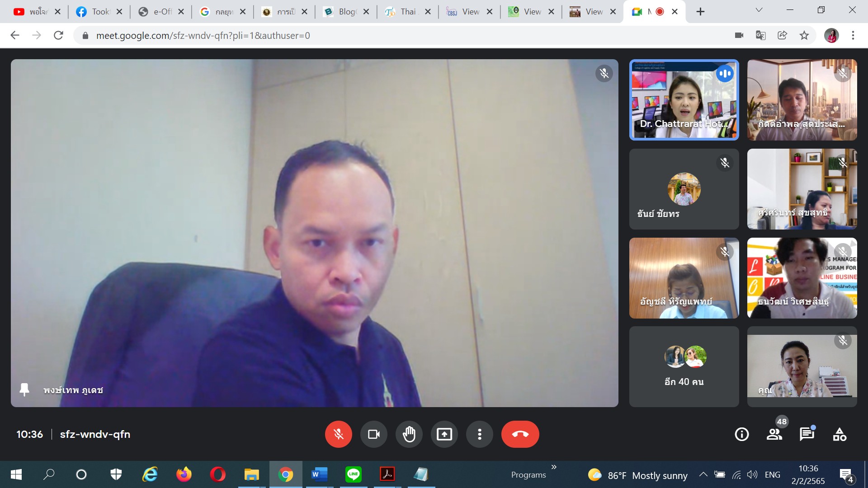Viewport: 868px width, 488px height.
Task: Open chat with everyone panel
Action: tap(807, 434)
